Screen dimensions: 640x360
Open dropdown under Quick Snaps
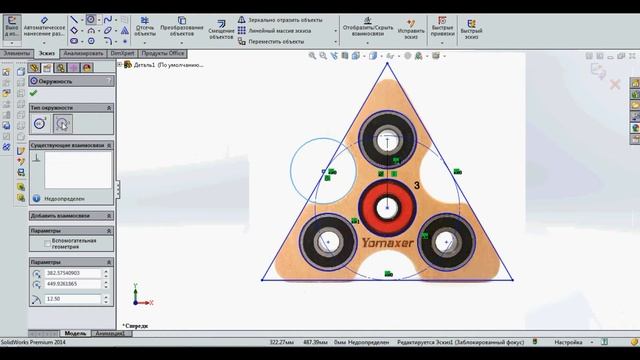442,43
